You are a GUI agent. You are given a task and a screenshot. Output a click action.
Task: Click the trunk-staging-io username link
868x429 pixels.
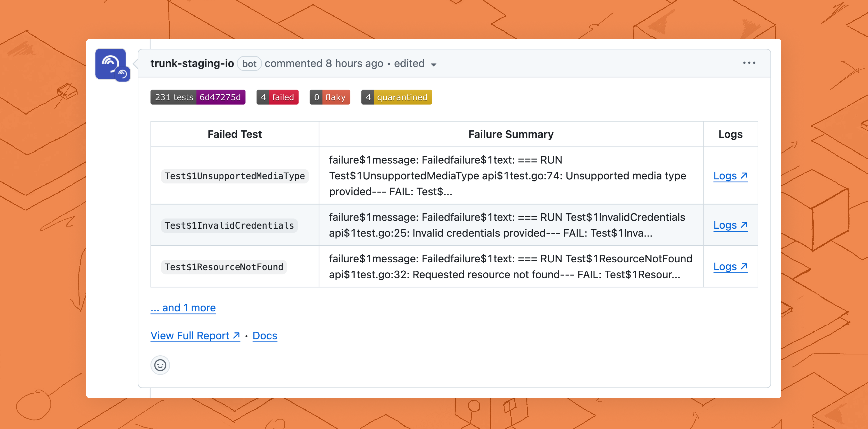click(x=192, y=63)
